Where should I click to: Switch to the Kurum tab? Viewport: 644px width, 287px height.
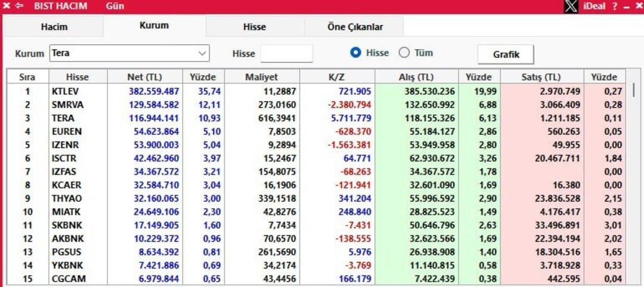(154, 26)
